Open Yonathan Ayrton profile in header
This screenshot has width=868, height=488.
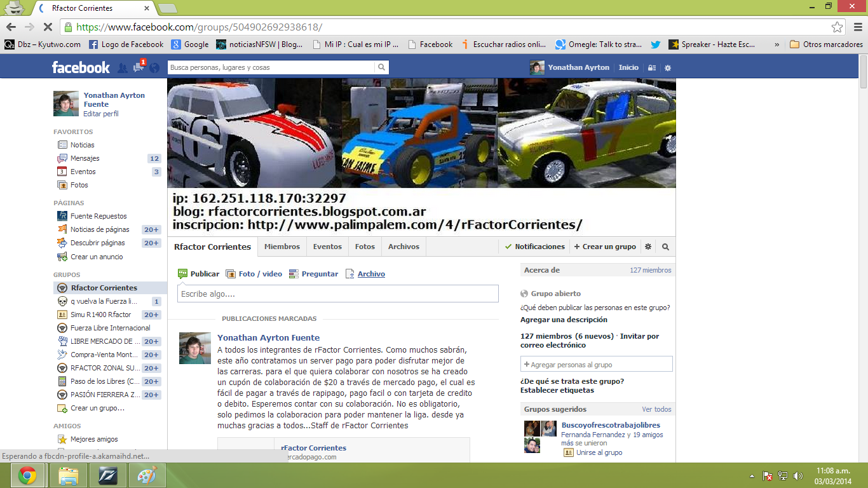click(570, 67)
